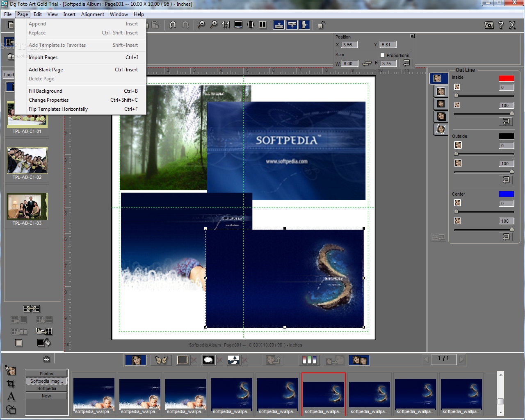This screenshot has width=525, height=420.
Task: Select Fill Background from Page menu
Action: (80, 91)
